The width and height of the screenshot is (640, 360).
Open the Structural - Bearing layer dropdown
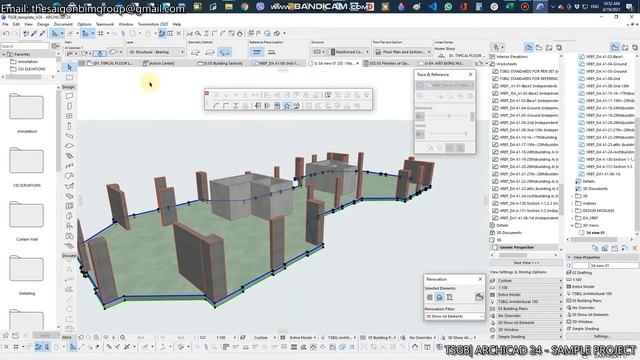(x=156, y=52)
